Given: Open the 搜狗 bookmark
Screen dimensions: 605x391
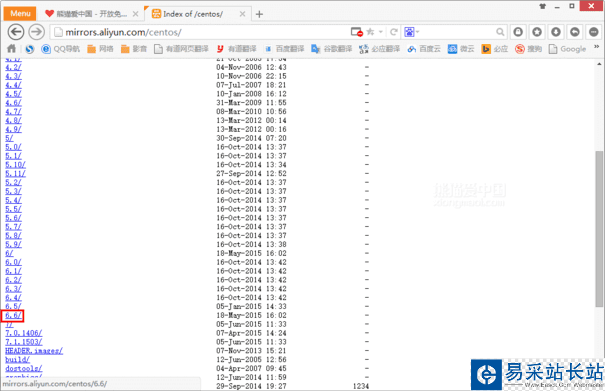Looking at the screenshot, I should (529, 49).
